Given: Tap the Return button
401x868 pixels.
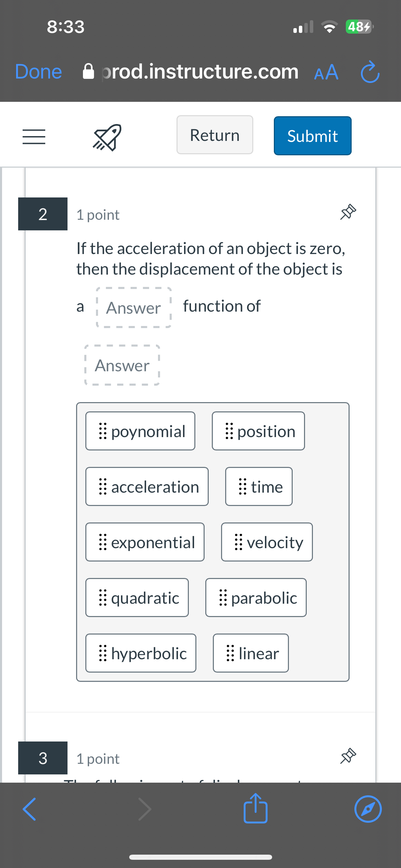Looking at the screenshot, I should pyautogui.click(x=214, y=135).
